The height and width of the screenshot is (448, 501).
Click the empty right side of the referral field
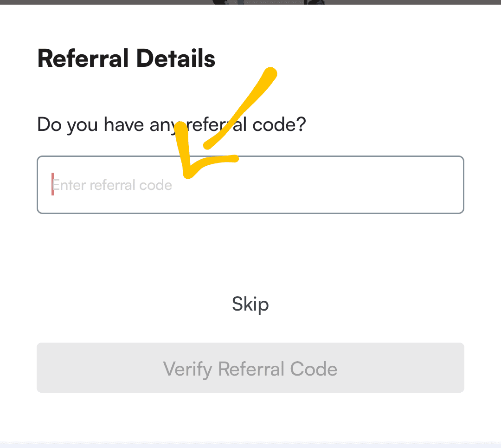coord(394,185)
